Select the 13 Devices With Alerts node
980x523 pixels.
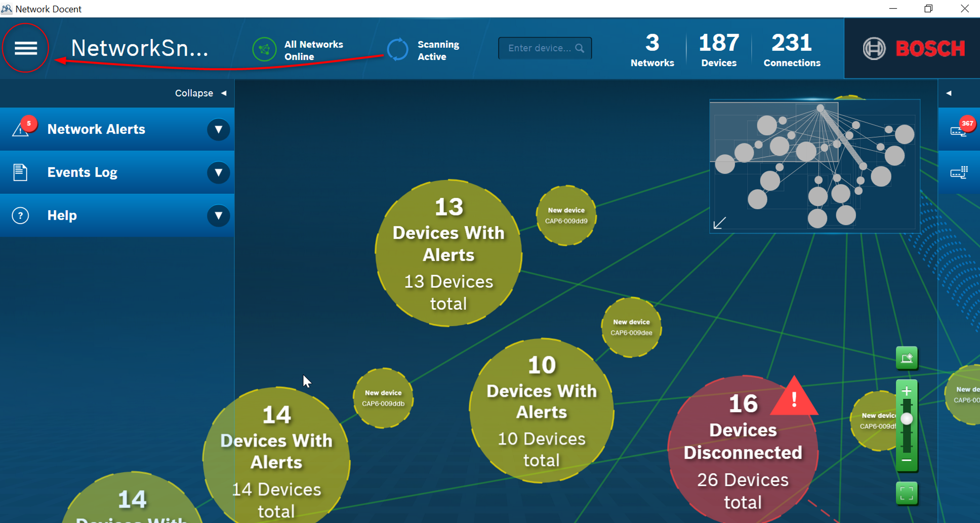[449, 253]
